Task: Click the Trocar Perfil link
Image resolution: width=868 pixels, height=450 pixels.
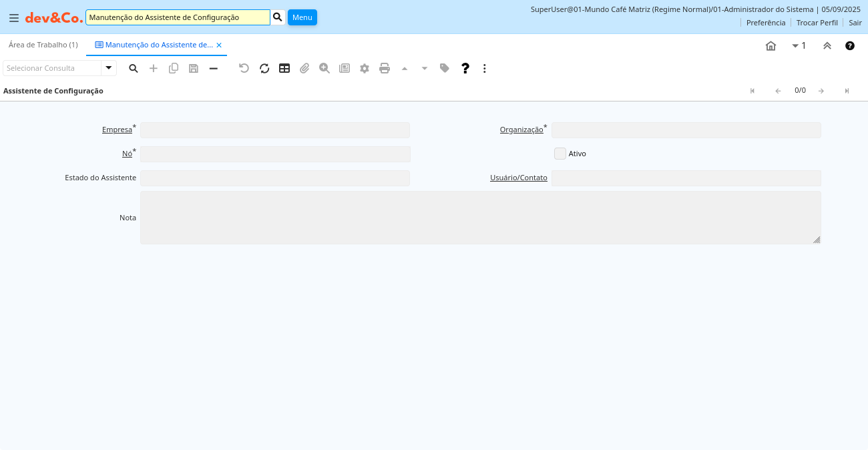Action: pos(817,23)
